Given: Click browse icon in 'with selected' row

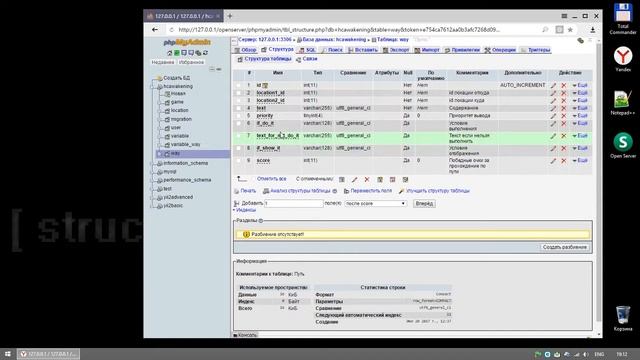Looking at the screenshot, I should 342,180.
